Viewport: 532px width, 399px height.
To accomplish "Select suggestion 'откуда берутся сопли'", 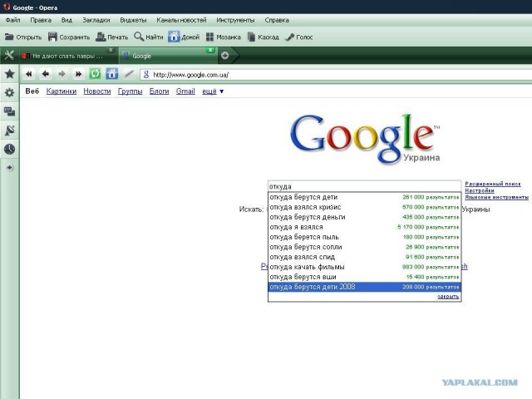I will 364,247.
